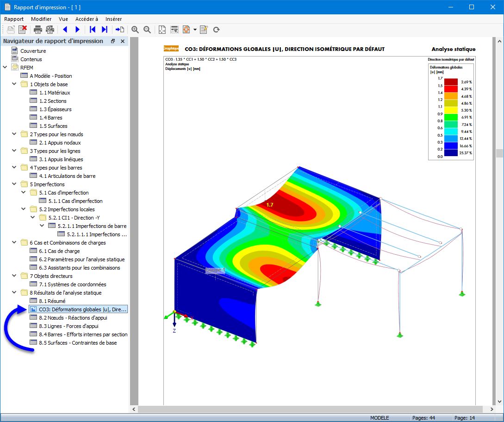
Task: Select 1.1 Matériaux in the navigator
Action: 55,93
